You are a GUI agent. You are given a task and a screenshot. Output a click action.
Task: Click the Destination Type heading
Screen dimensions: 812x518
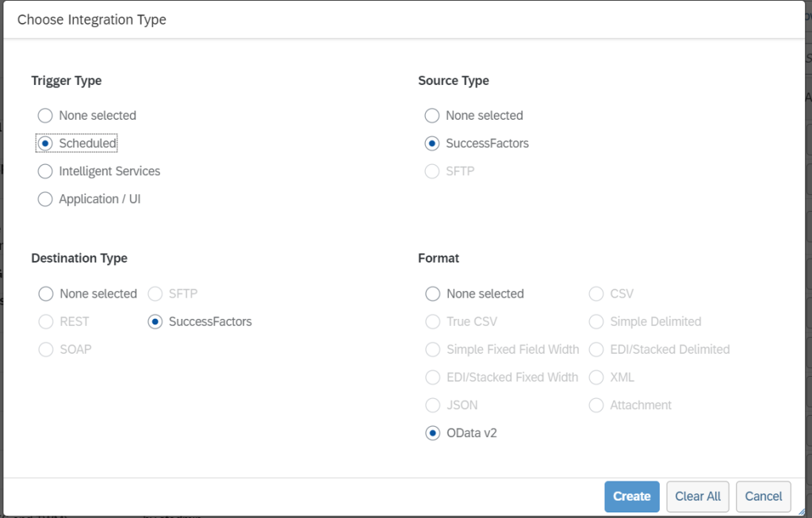pyautogui.click(x=79, y=258)
